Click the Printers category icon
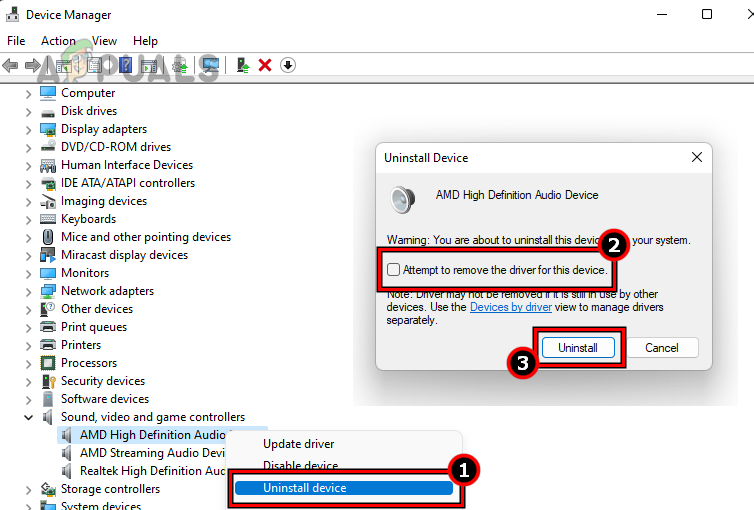 tap(48, 345)
